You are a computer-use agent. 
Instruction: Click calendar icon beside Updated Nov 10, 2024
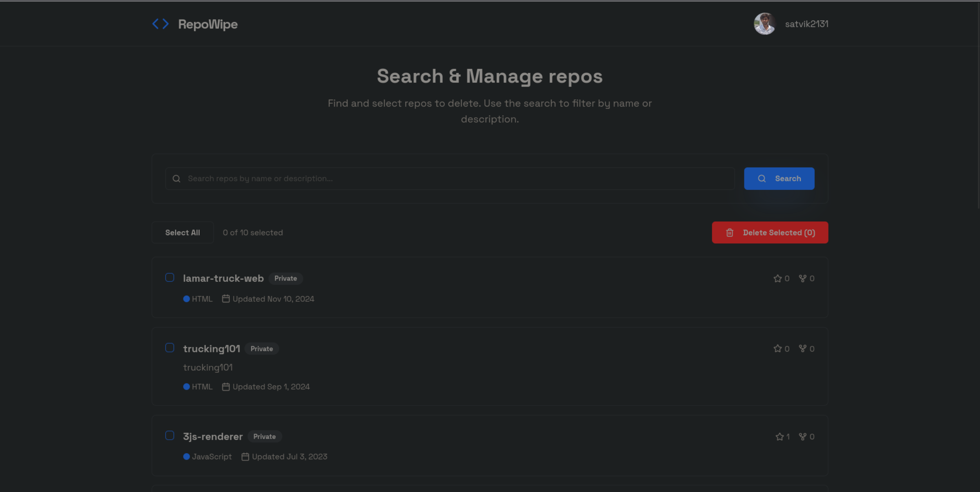tap(225, 299)
